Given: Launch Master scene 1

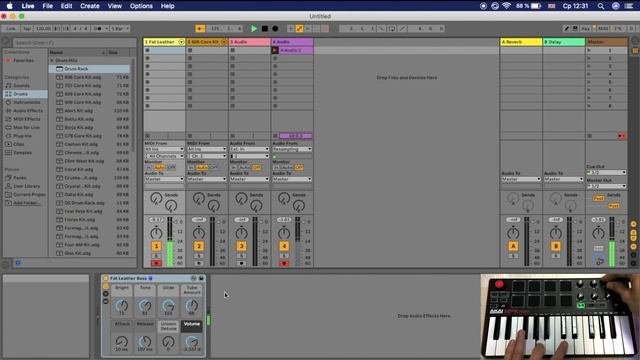Looking at the screenshot, I should [x=589, y=50].
